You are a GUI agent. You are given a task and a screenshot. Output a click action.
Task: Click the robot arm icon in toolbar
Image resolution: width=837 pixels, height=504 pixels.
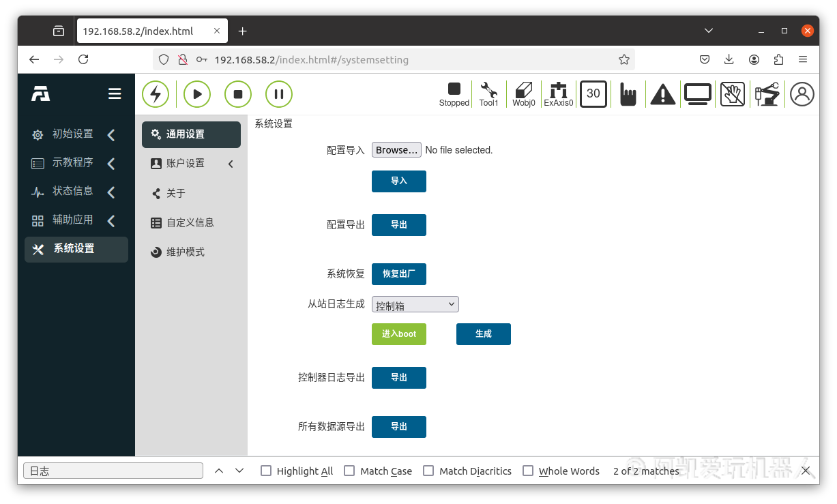click(x=767, y=94)
